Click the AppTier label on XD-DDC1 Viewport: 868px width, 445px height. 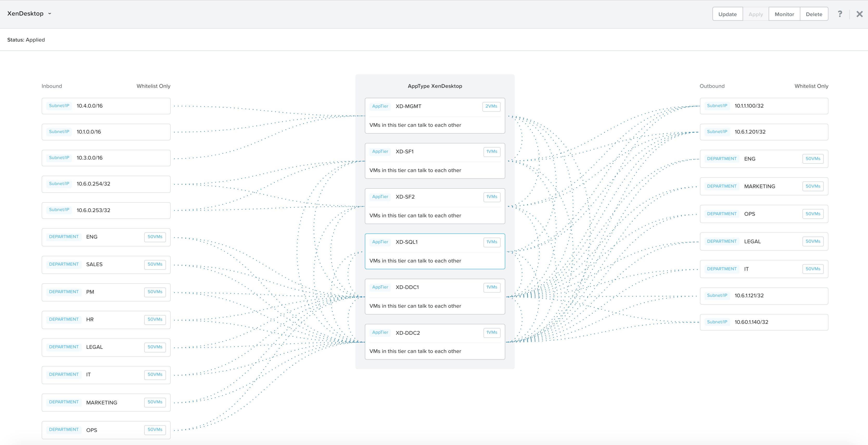(x=380, y=287)
